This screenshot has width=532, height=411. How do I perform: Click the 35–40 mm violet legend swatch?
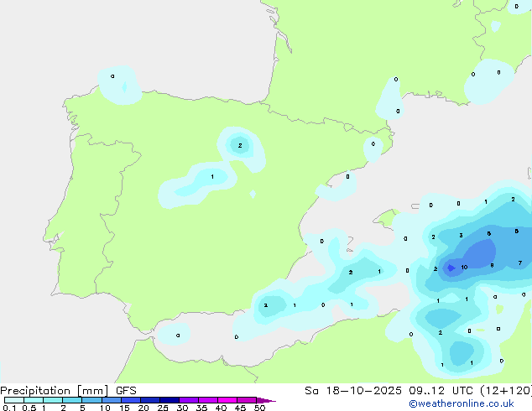tap(208, 400)
